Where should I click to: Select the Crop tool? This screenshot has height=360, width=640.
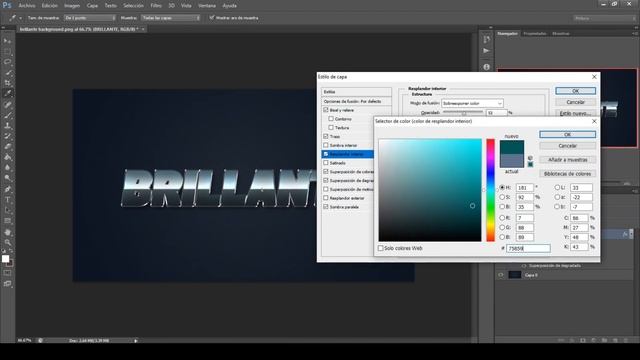tap(7, 83)
